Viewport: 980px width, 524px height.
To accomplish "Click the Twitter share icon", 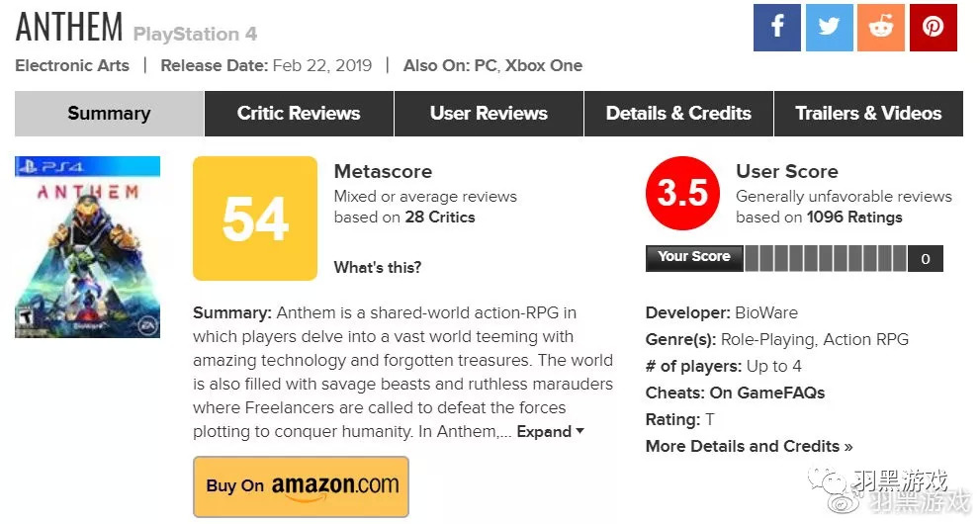I will [x=829, y=28].
